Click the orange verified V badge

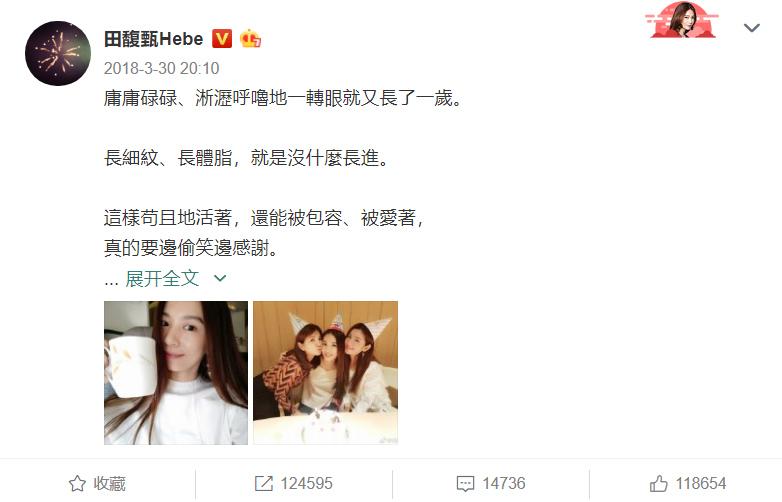222,38
